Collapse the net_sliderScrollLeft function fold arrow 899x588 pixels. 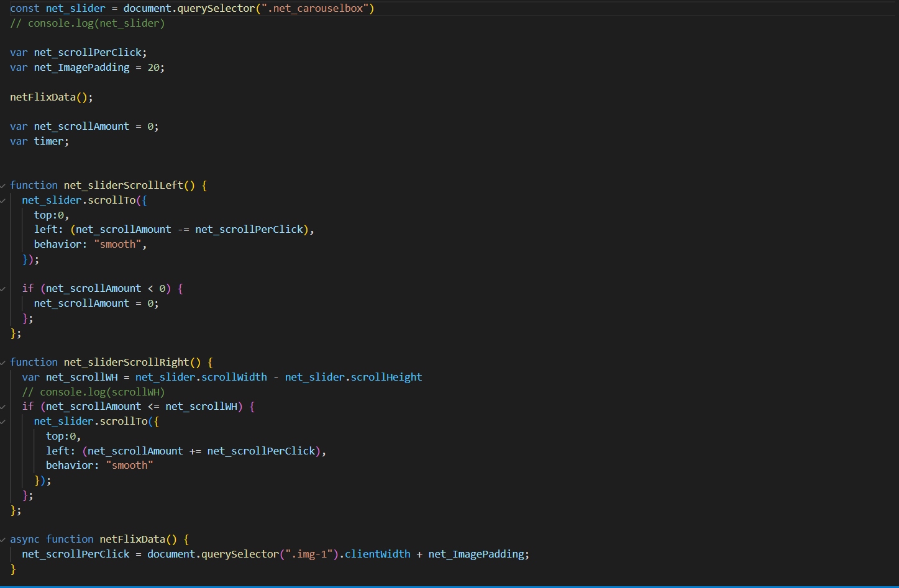point(3,186)
